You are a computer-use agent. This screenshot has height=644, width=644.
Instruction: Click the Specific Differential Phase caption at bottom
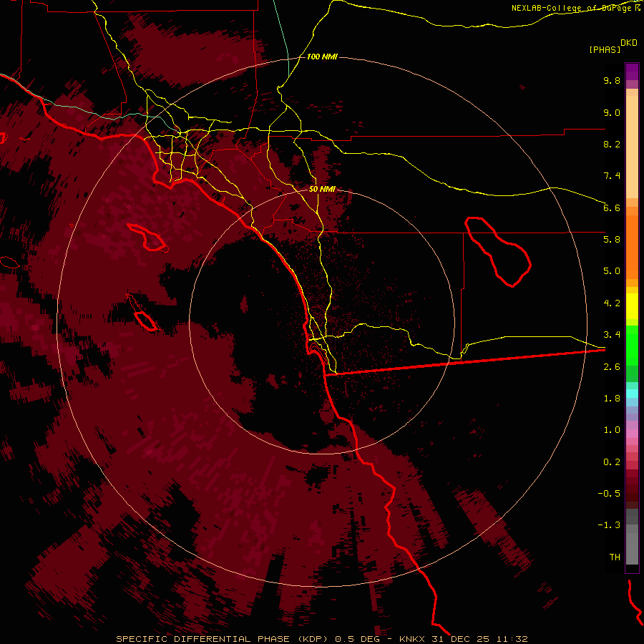[321, 639]
